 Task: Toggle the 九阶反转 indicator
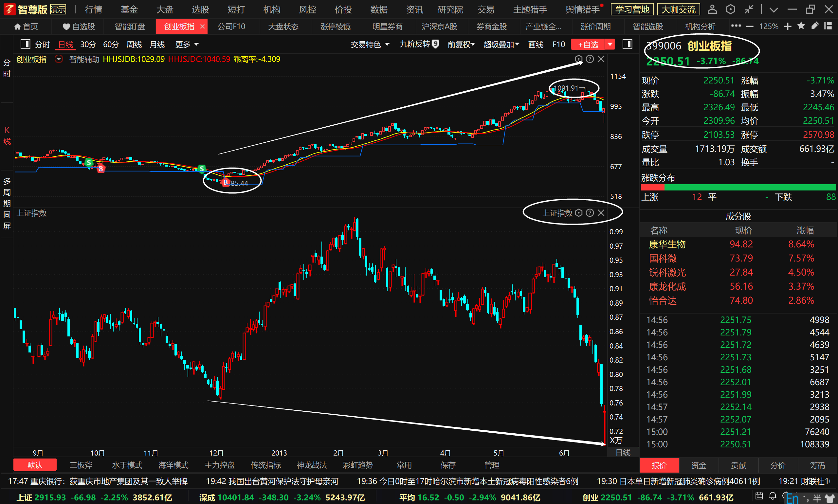pyautogui.click(x=419, y=44)
